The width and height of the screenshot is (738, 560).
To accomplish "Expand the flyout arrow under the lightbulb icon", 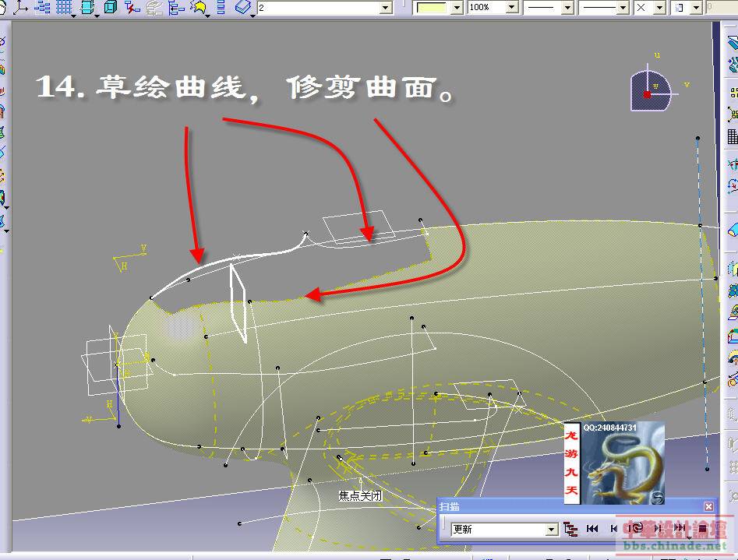I will tap(207, 16).
